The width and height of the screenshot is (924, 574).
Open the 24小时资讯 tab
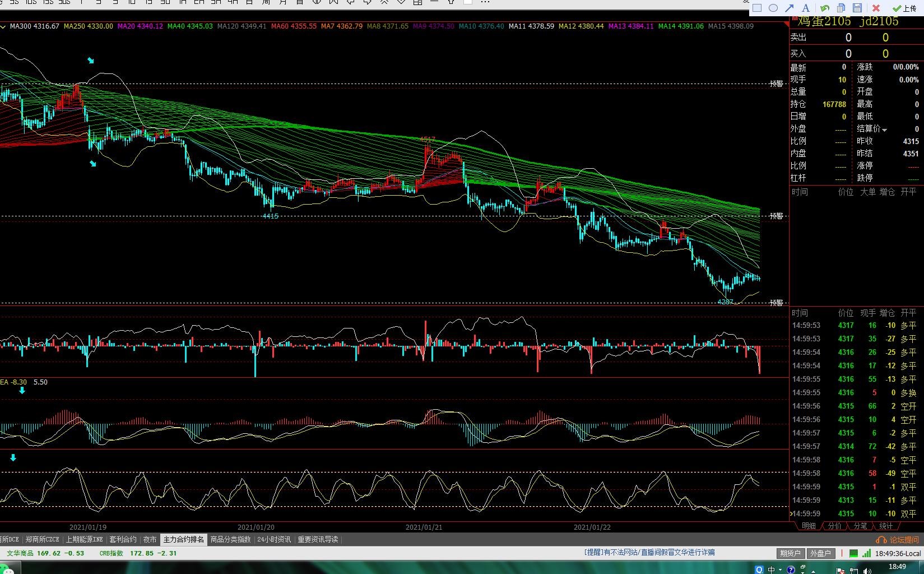[274, 540]
